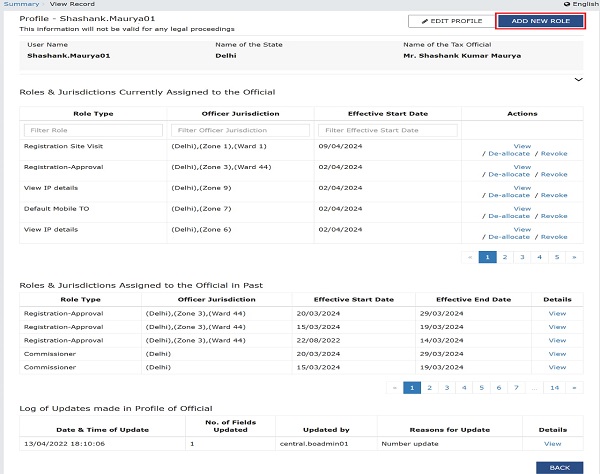
Task: Revoke View IP details Zone 9 role
Action: click(x=554, y=195)
